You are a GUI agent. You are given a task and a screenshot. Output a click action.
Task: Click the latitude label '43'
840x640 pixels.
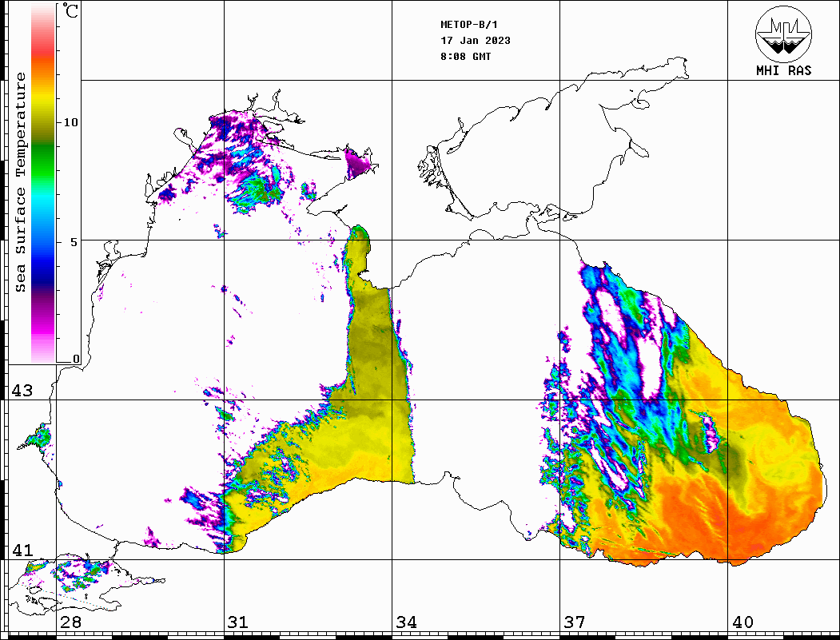(x=22, y=391)
